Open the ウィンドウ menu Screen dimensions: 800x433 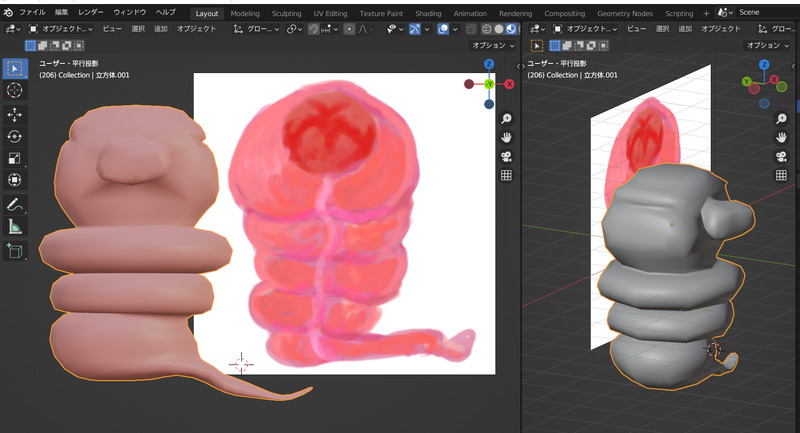(130, 12)
